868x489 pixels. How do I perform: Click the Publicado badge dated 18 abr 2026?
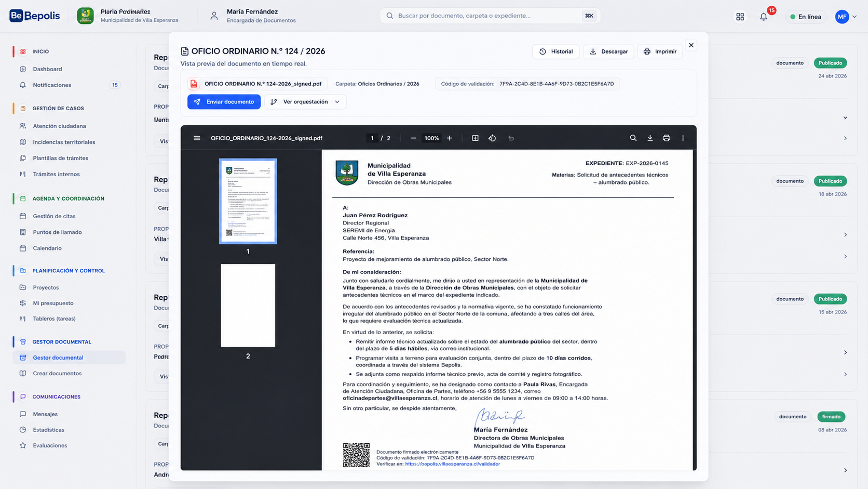[830, 181]
